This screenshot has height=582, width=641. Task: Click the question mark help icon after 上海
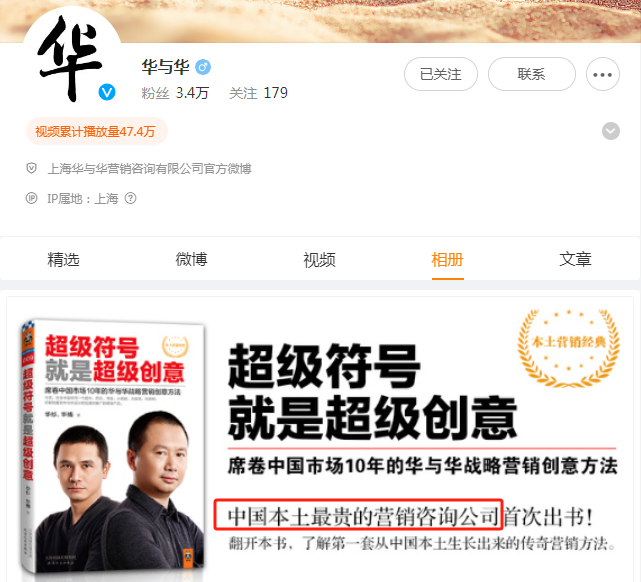pos(130,199)
